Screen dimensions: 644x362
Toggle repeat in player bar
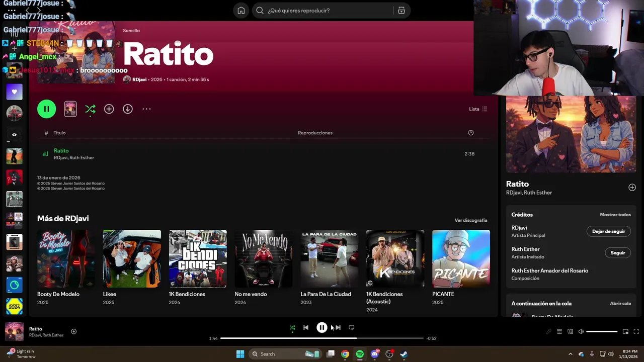pos(352,328)
